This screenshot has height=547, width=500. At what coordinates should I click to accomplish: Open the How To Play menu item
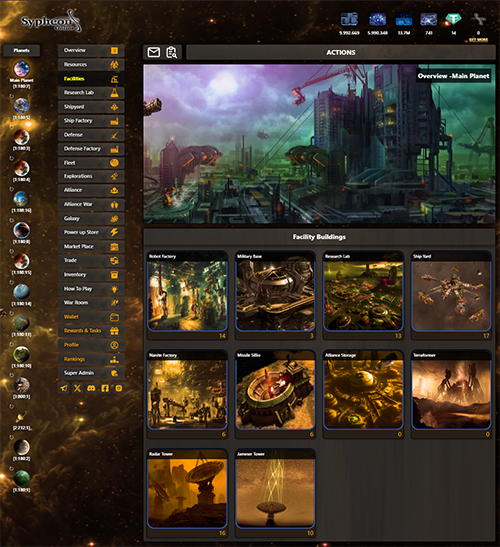pyautogui.click(x=91, y=289)
